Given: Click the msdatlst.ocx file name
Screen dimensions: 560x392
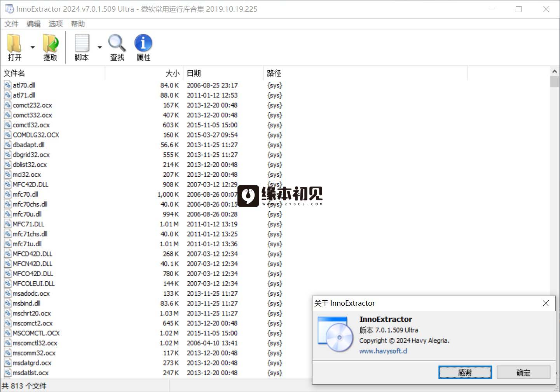Looking at the screenshot, I should tap(31, 373).
